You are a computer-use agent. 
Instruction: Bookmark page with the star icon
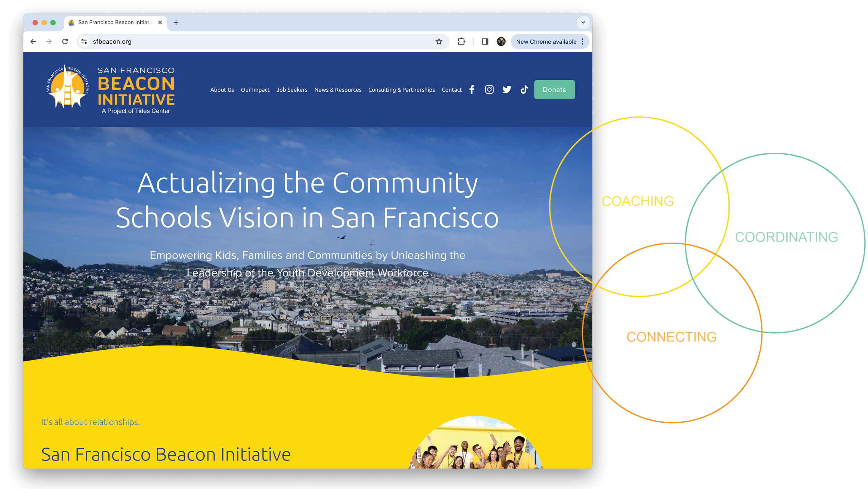[x=439, y=42]
